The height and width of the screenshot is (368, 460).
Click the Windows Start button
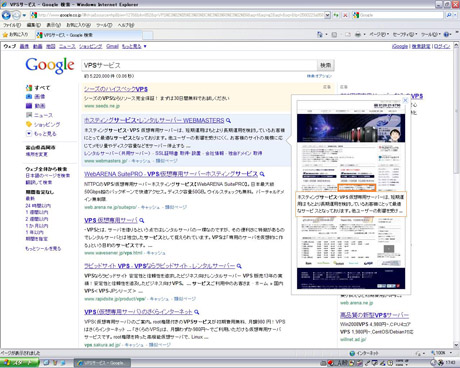tap(19, 363)
